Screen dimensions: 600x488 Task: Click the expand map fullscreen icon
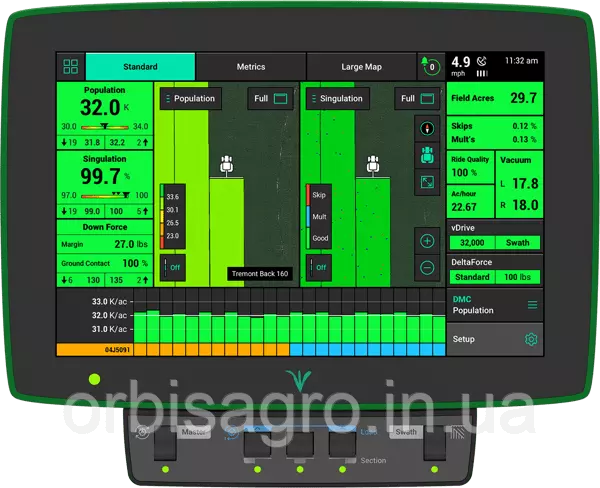click(x=427, y=183)
